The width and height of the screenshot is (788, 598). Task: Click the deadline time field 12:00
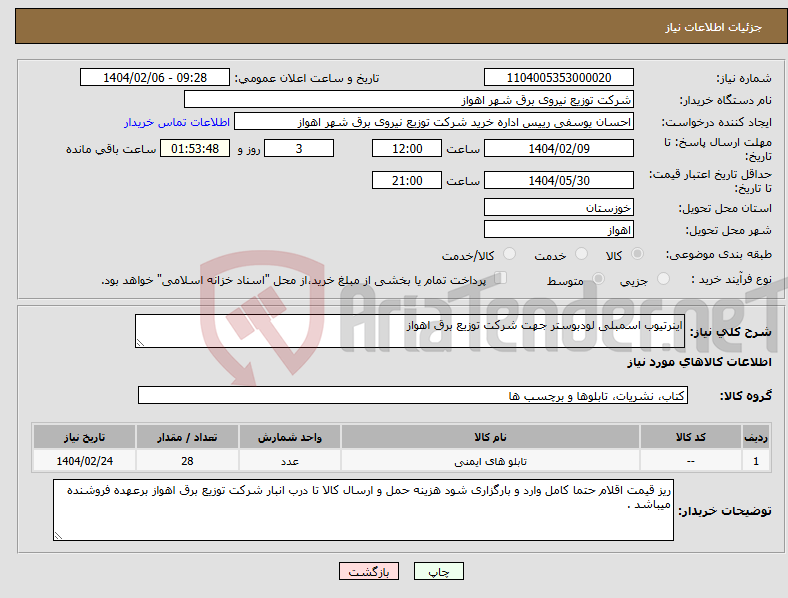tap(407, 149)
